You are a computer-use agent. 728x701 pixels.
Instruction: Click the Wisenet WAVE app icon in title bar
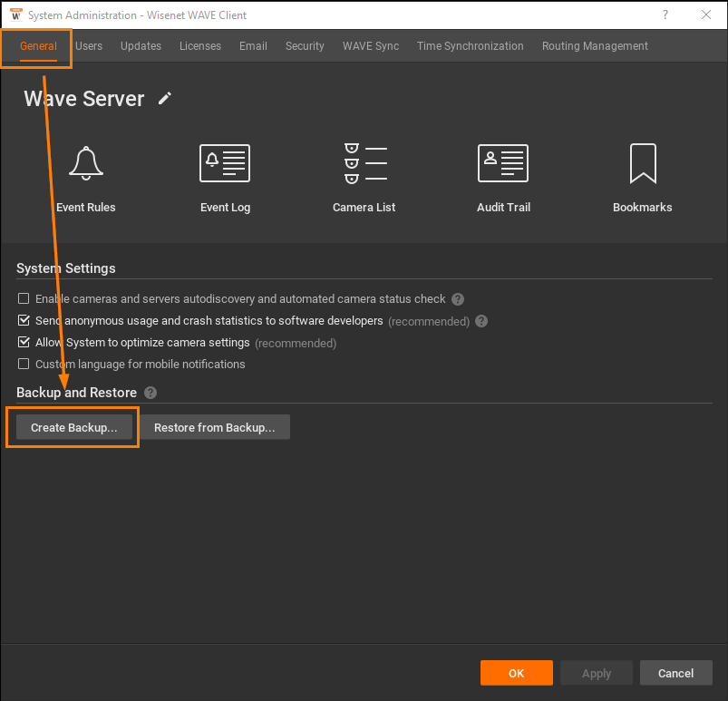pyautogui.click(x=15, y=15)
